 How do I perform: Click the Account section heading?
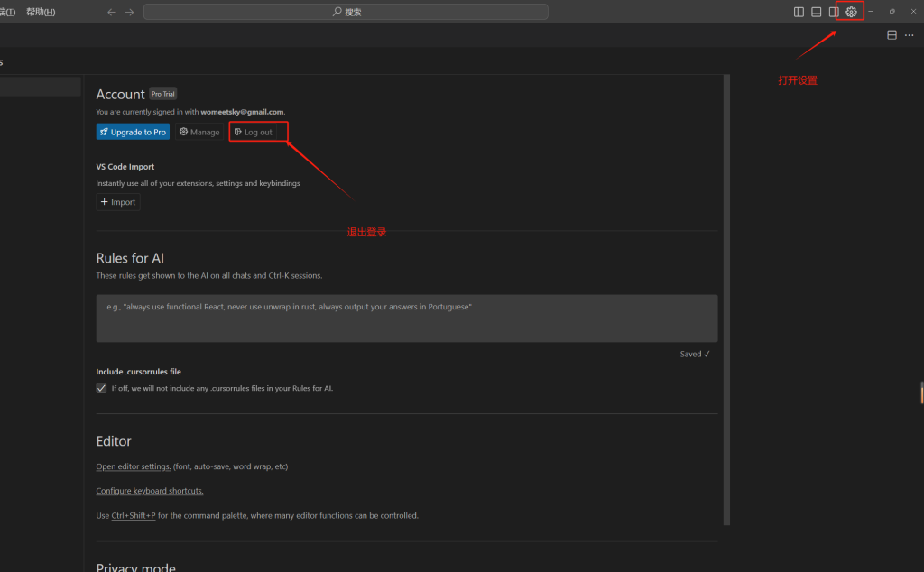pos(120,94)
